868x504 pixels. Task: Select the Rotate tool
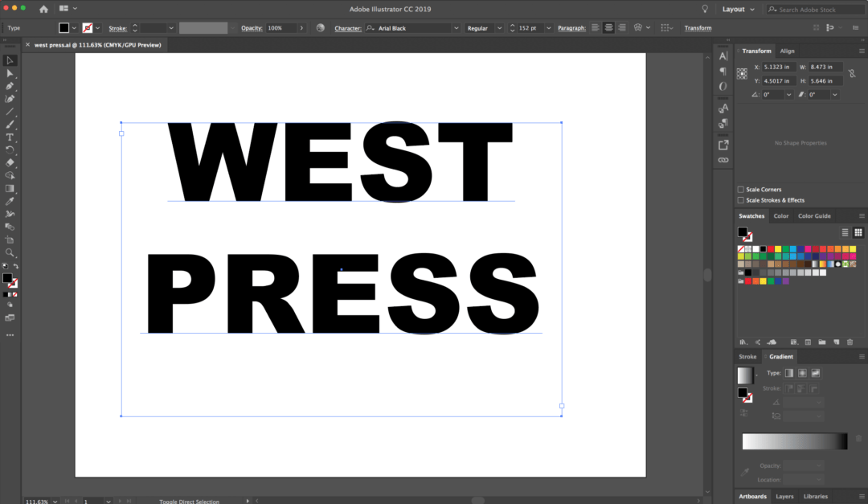point(10,150)
